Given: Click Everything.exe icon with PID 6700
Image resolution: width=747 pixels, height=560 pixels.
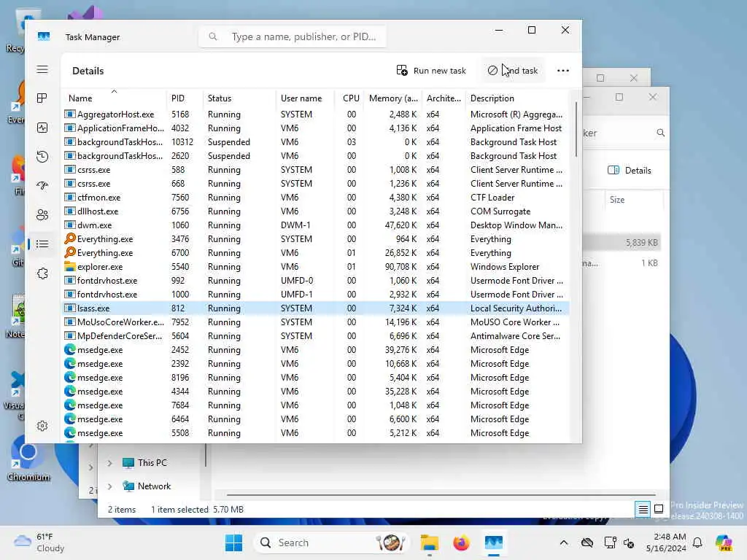Looking at the screenshot, I should pyautogui.click(x=70, y=252).
